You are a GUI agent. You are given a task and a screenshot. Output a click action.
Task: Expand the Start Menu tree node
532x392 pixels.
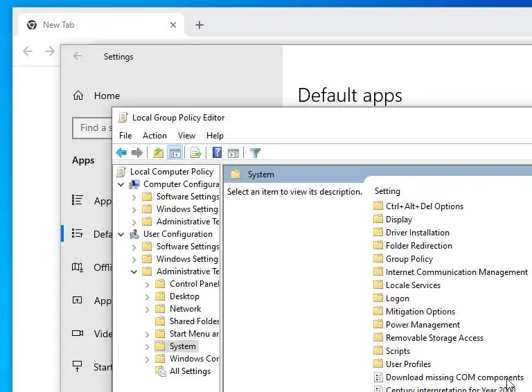coord(148,335)
